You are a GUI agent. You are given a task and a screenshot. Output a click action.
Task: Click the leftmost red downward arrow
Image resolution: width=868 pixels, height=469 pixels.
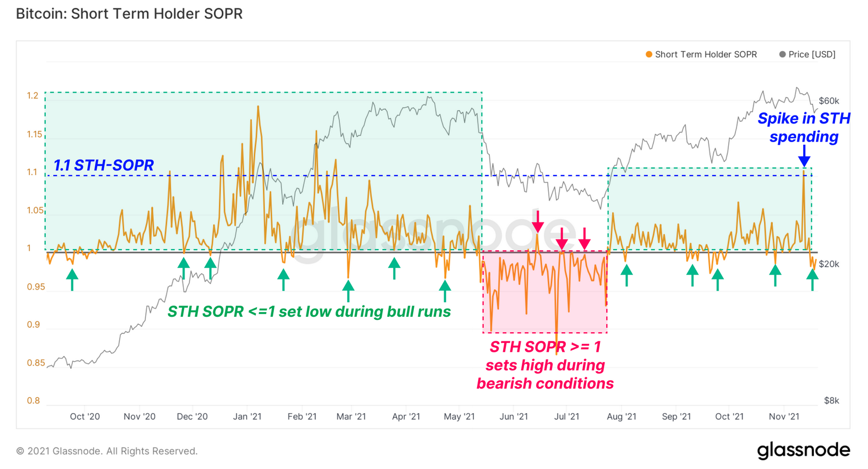(538, 221)
